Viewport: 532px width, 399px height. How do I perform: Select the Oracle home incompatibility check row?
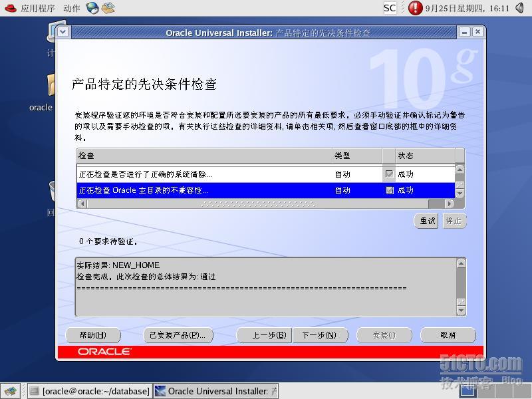265,190
